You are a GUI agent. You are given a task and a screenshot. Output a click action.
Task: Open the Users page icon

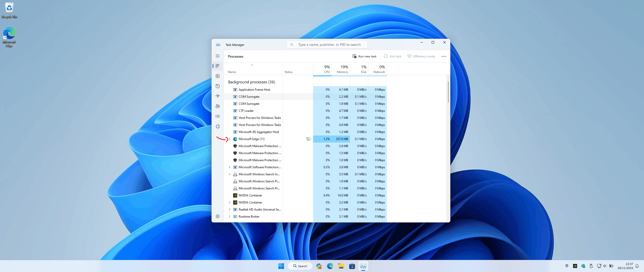pyautogui.click(x=218, y=106)
